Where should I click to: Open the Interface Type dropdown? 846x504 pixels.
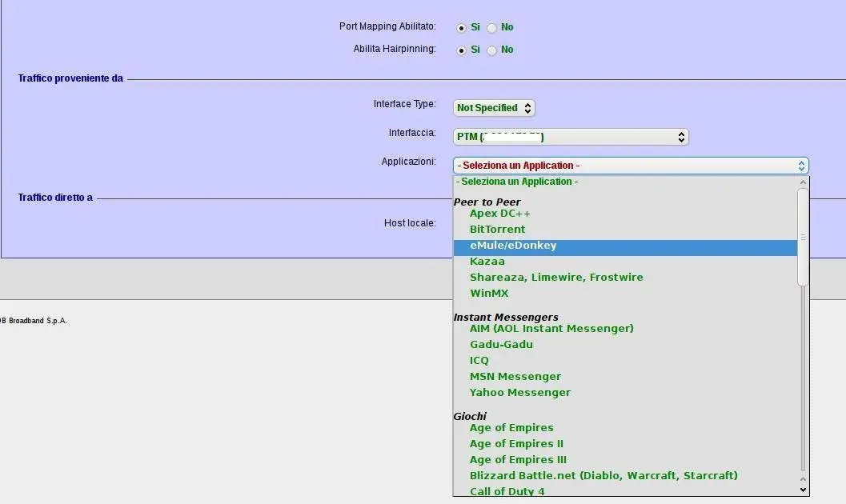494,108
